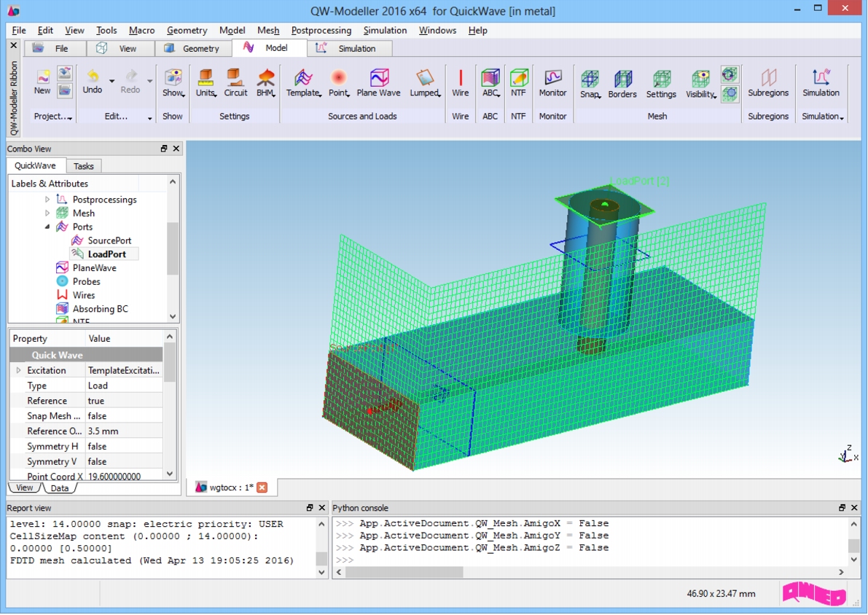Click the upper small mesh icon beside Visibility
This screenshot has height=615, width=868.
(x=730, y=74)
